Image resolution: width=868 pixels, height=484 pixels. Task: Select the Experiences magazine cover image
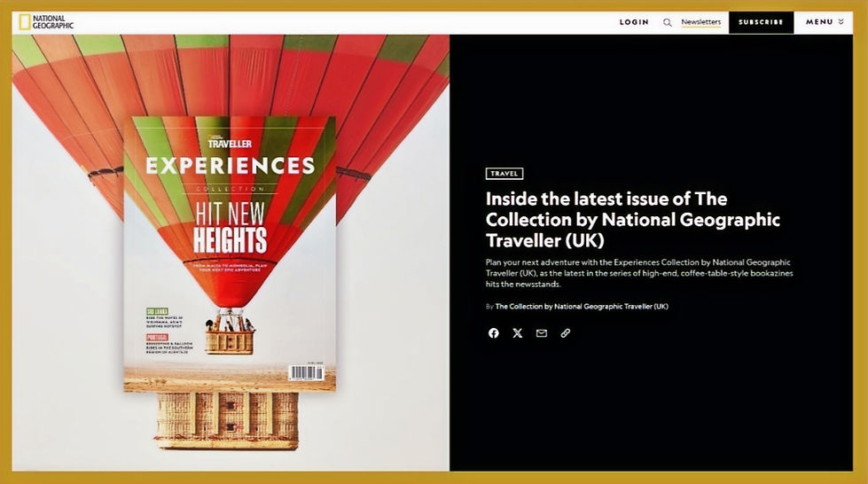tap(230, 254)
